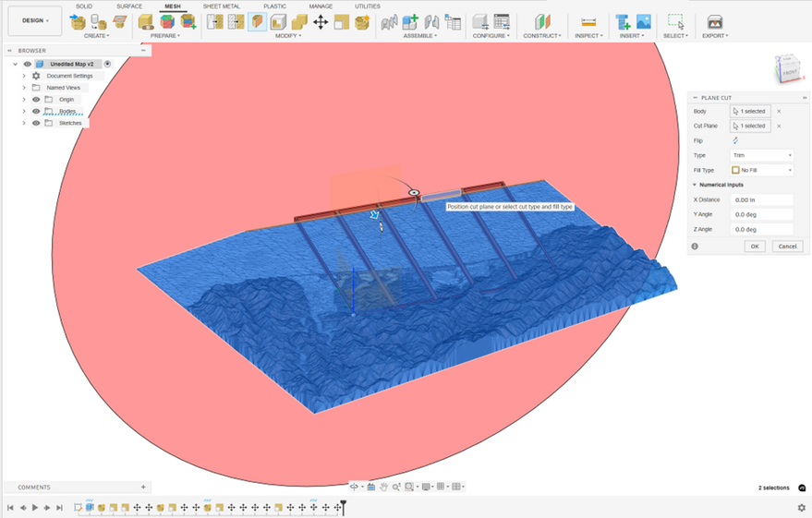Screen dimensions: 812x518
Task: Click the X Distance input field
Action: point(762,199)
